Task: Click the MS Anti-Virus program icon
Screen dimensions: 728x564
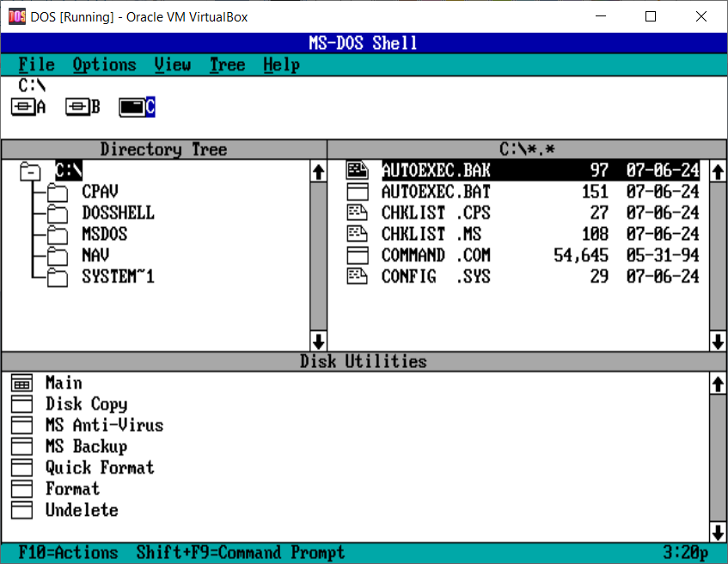Action: coord(21,426)
